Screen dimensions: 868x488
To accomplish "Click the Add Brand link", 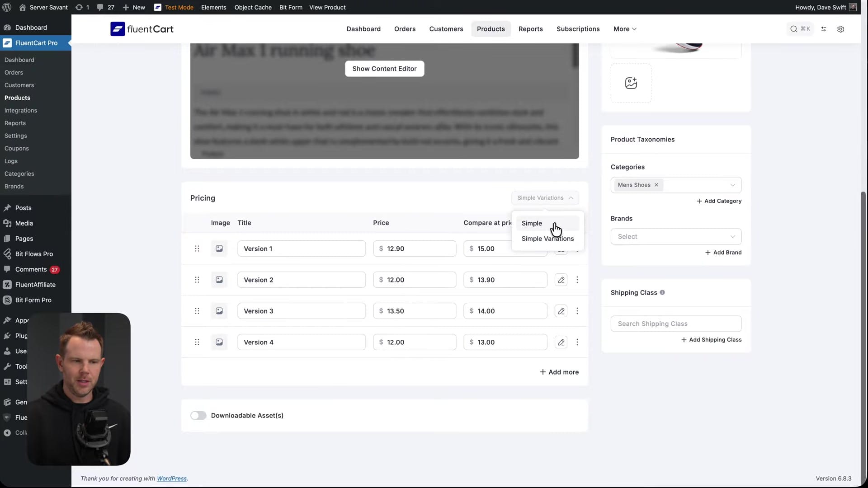I will [x=723, y=253].
